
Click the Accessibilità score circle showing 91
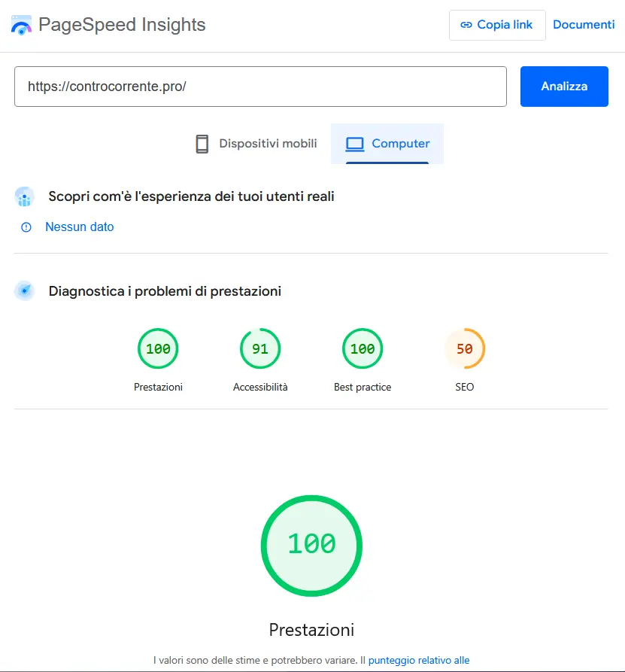259,348
